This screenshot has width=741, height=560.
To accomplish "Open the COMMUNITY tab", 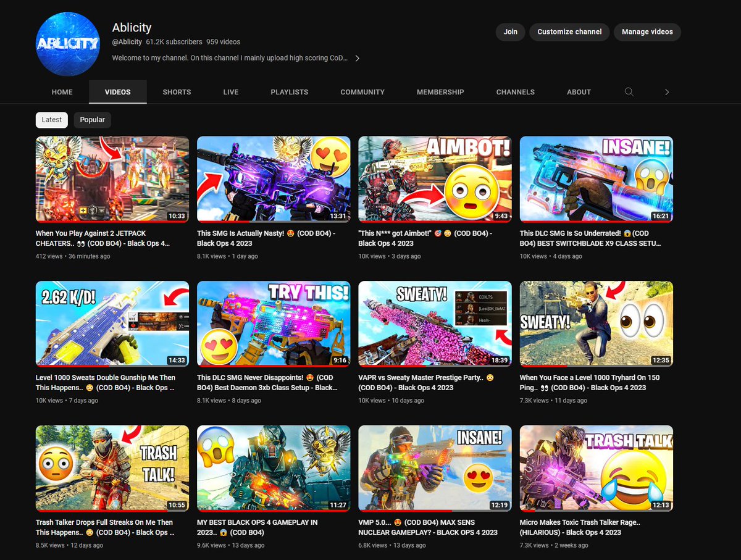I will (x=362, y=92).
